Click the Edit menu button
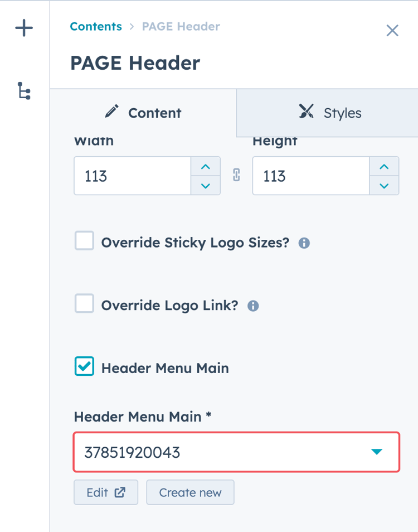This screenshot has height=532, width=418. 106,492
